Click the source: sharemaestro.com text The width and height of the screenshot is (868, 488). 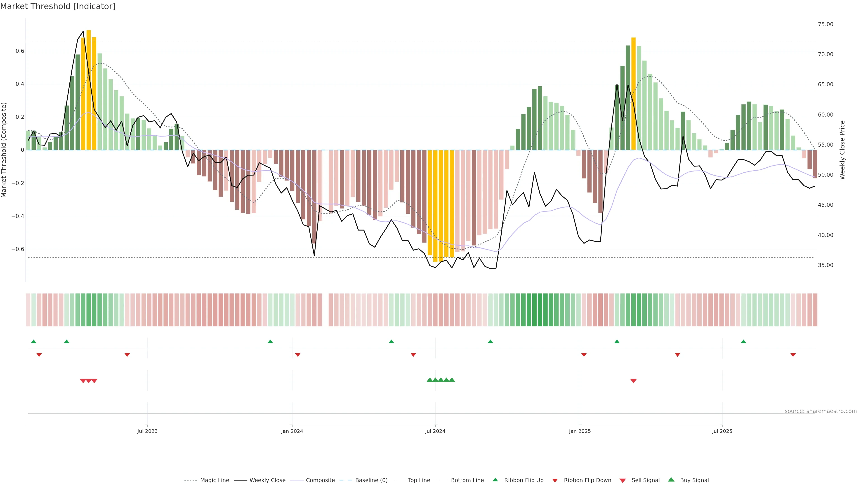pyautogui.click(x=821, y=411)
